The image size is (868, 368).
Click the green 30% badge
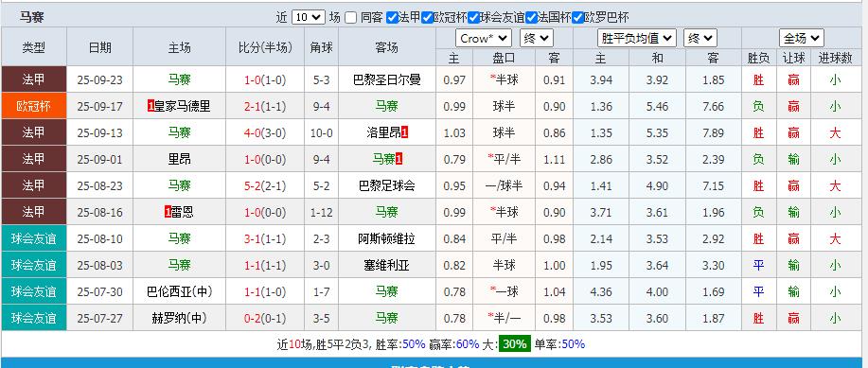(514, 344)
